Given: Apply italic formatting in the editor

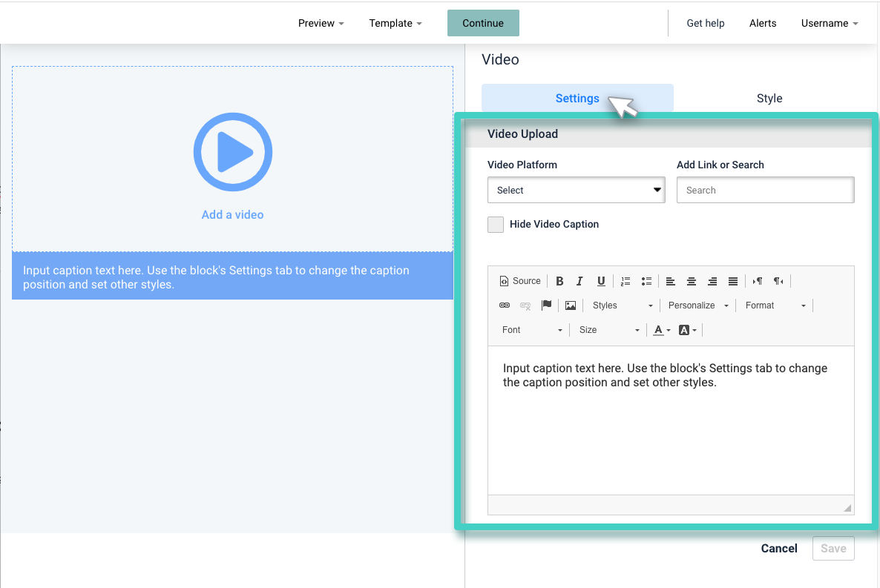Looking at the screenshot, I should click(579, 281).
